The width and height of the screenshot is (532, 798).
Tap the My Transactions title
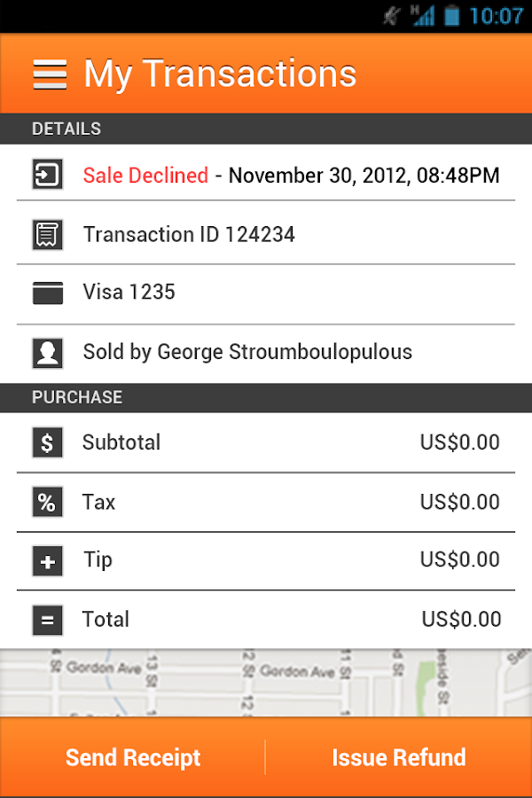pyautogui.click(x=220, y=74)
